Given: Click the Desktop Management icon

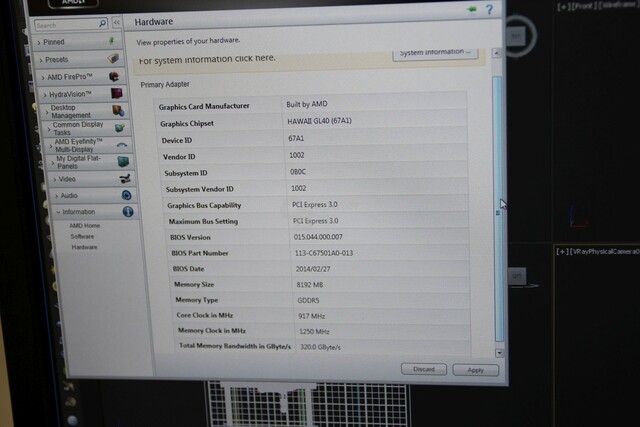Looking at the screenshot, I should 118,110.
